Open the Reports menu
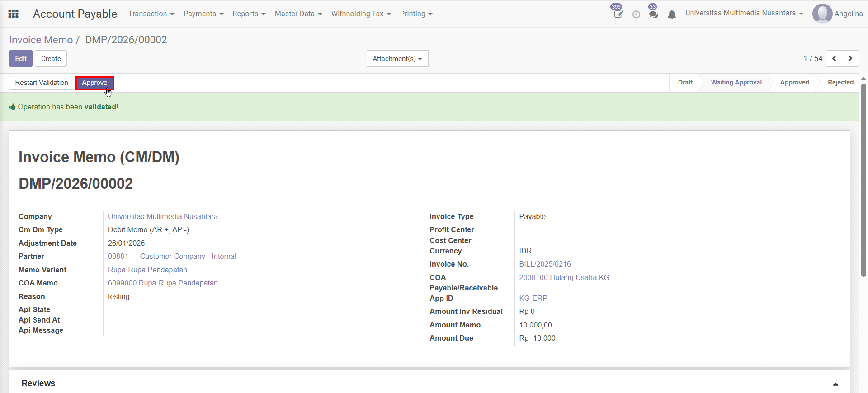Image resolution: width=868 pixels, height=393 pixels. [249, 14]
